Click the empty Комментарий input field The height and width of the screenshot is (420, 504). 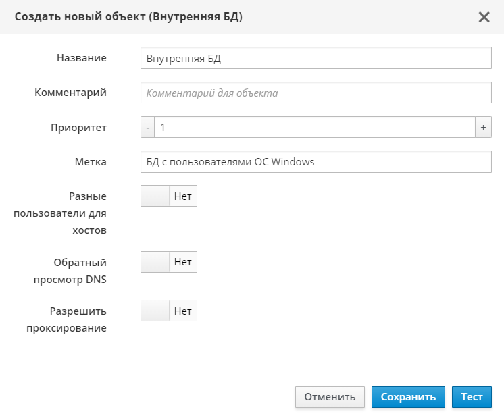(x=316, y=93)
